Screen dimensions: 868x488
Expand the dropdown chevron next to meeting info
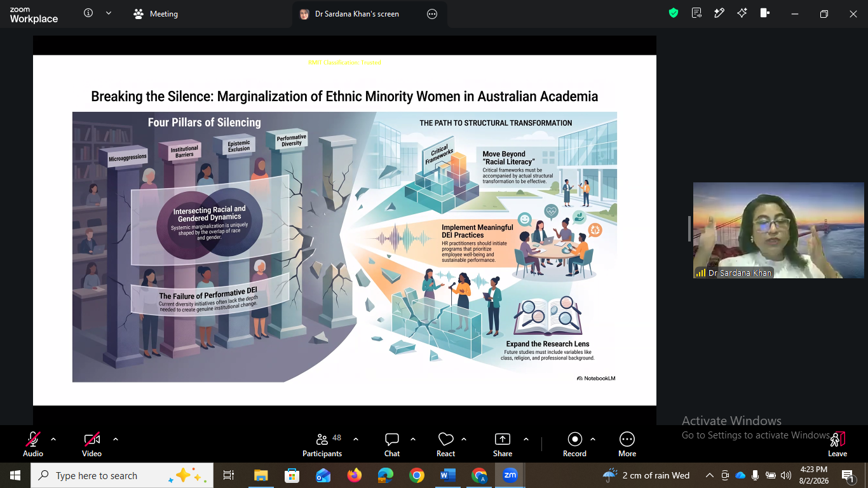point(108,13)
